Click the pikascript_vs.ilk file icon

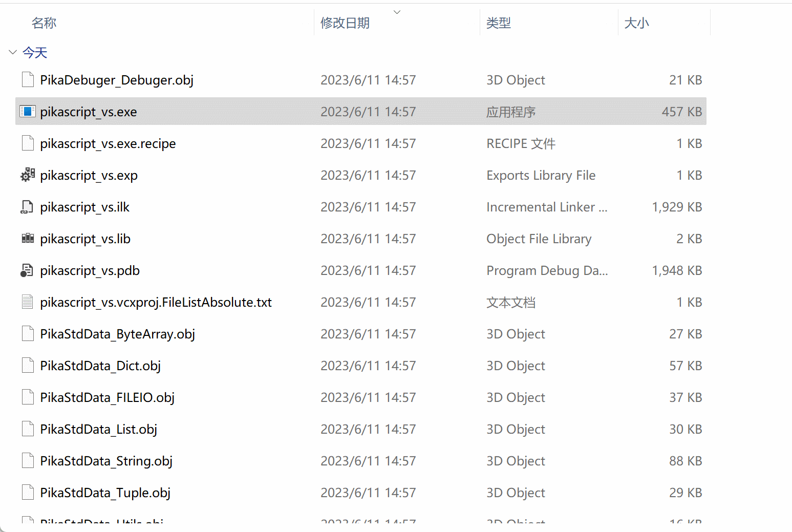(x=27, y=206)
